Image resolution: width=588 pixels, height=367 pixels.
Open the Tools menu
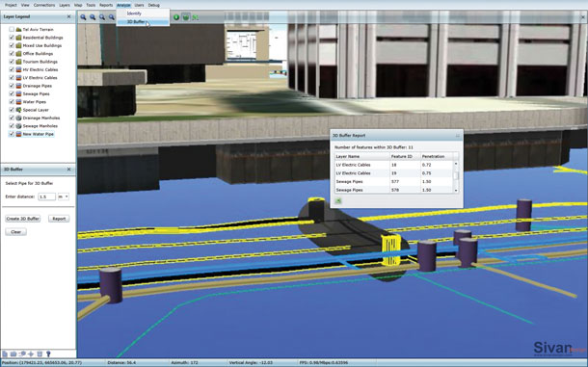pyautogui.click(x=91, y=5)
